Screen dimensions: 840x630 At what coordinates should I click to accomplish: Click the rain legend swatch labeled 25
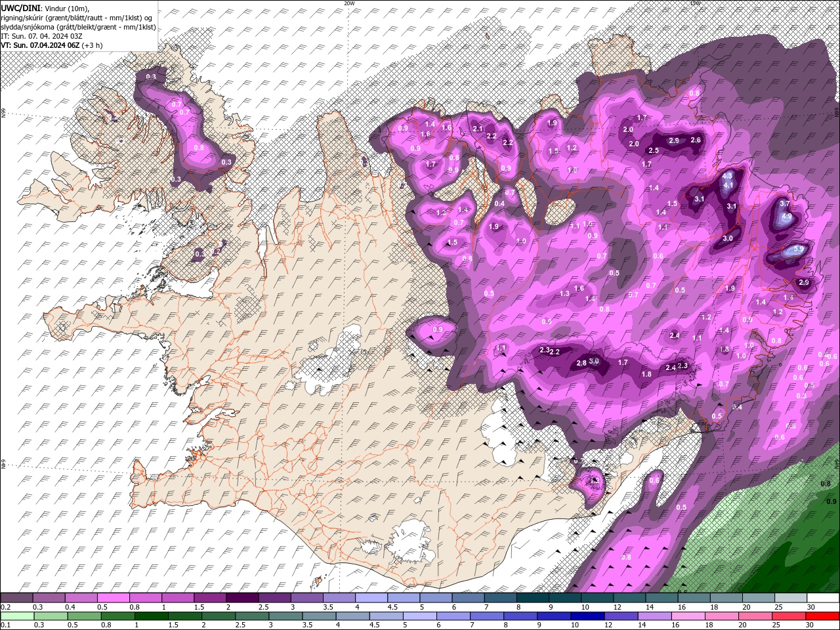(788, 616)
